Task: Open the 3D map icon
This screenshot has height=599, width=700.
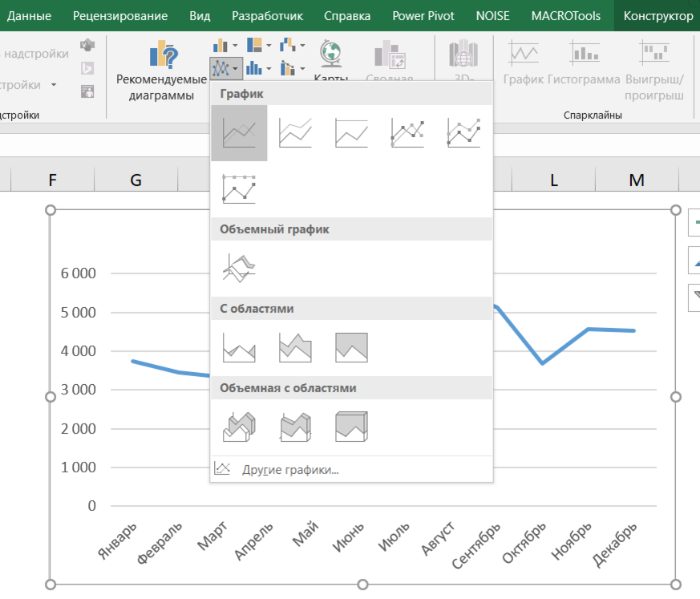Action: (x=463, y=54)
